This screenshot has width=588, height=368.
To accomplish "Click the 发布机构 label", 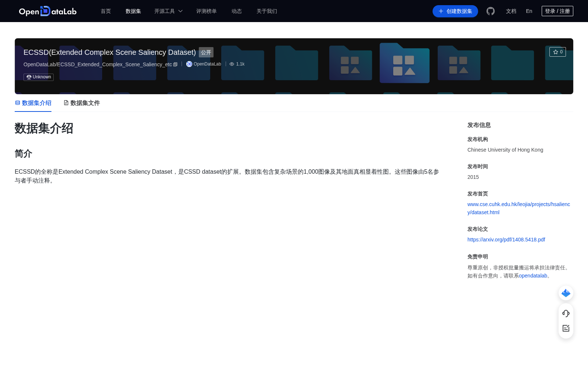I will (x=478, y=139).
